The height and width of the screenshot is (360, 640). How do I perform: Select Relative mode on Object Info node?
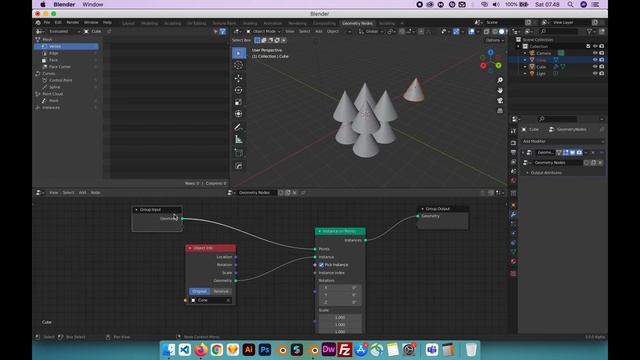[221, 291]
